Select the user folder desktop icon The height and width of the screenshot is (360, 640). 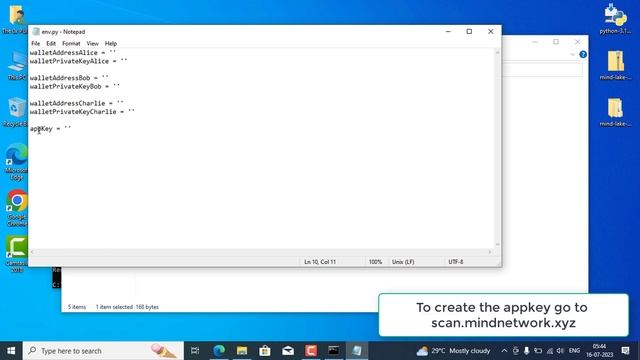click(16, 19)
